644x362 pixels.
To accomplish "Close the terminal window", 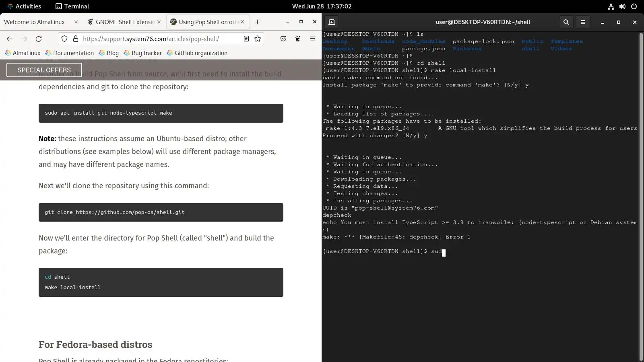I will point(635,22).
